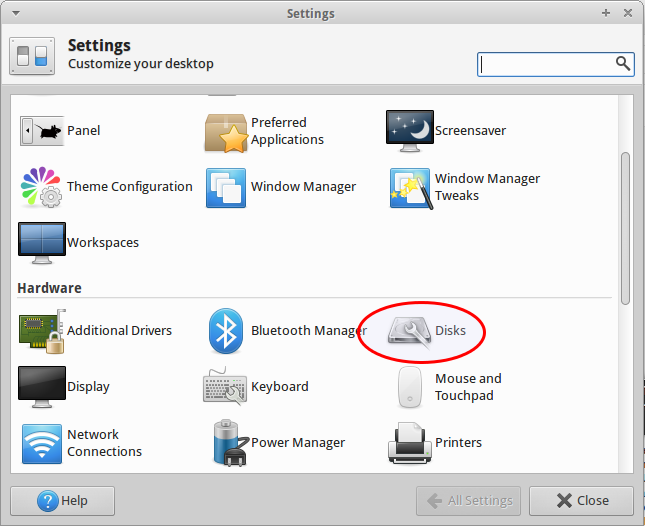This screenshot has height=526, width=645.
Task: Focus the settings search field
Action: click(x=556, y=64)
